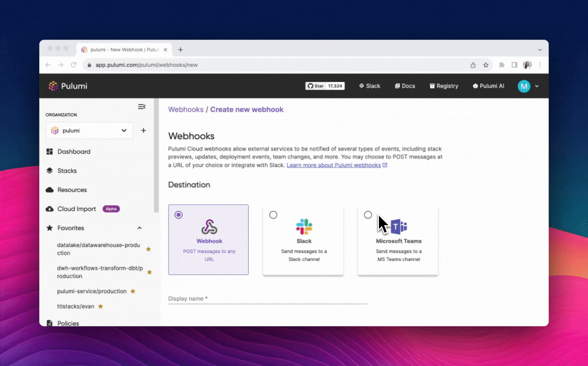Image resolution: width=588 pixels, height=366 pixels.
Task: Open the ttlstacks/evan favorite
Action: click(75, 306)
